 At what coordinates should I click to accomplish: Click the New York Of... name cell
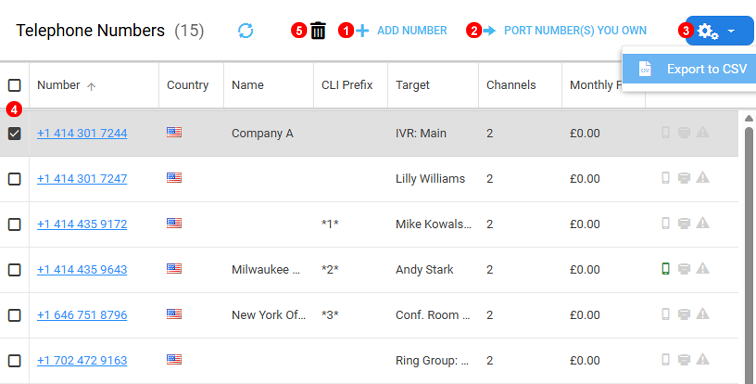tap(269, 315)
